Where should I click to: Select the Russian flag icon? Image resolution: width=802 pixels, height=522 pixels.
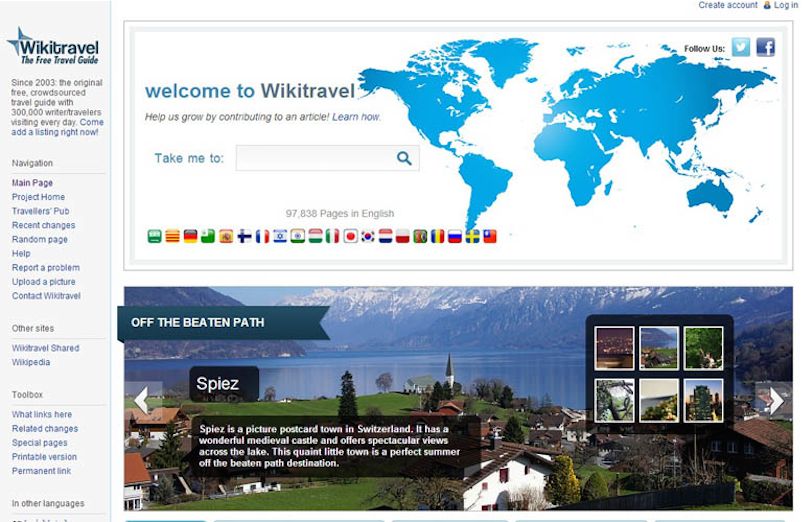(x=455, y=236)
